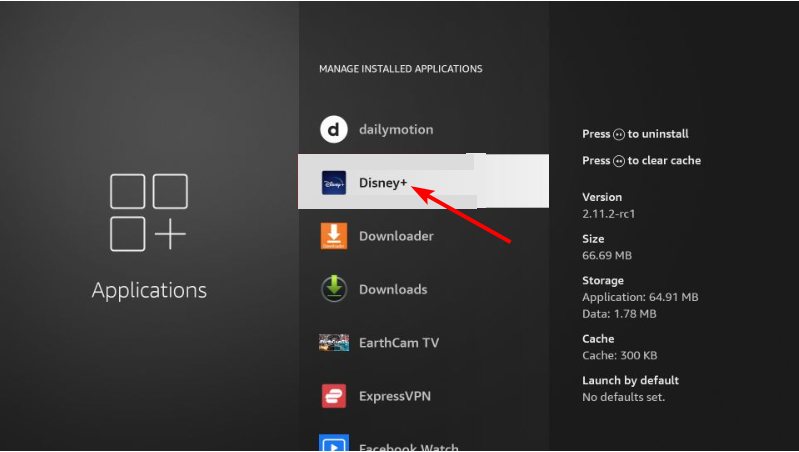Click the orange Downloader app icon

pos(334,236)
